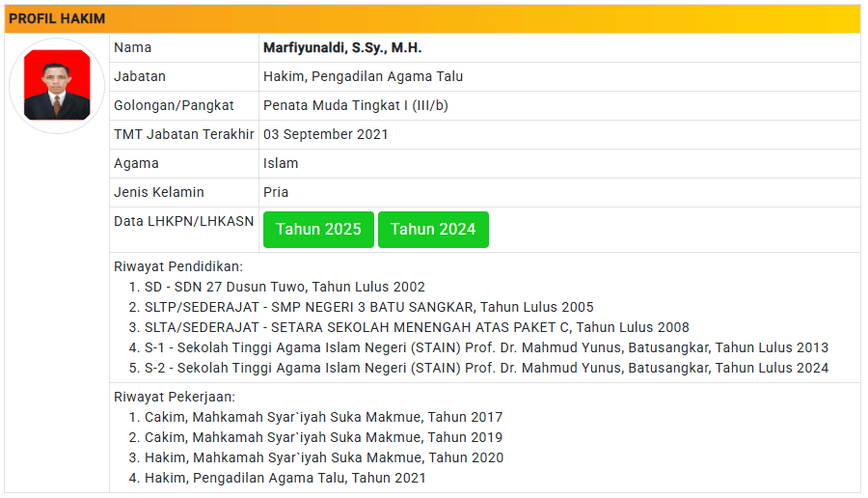The image size is (868, 498).
Task: Click the Penata Muda Tingkat I rank value
Action: coord(355,105)
